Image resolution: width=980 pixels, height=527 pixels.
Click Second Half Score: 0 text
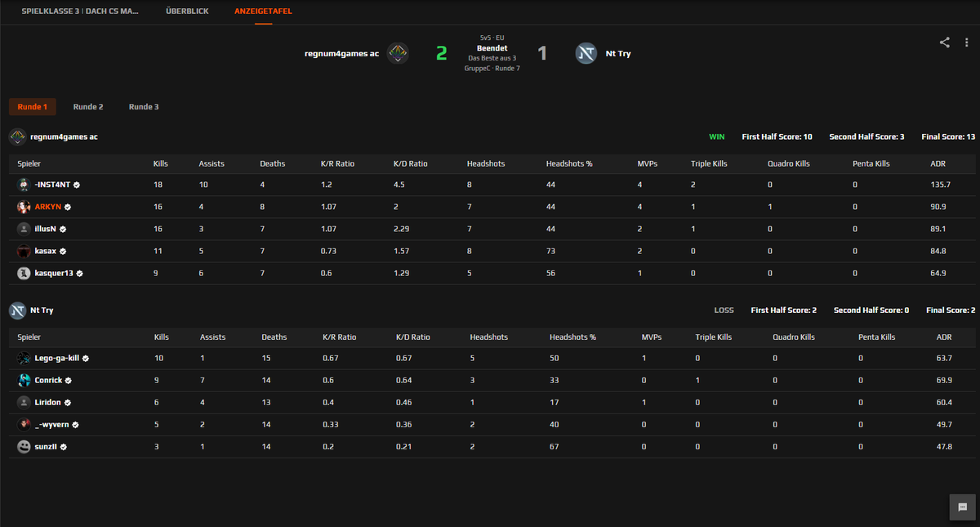871,310
